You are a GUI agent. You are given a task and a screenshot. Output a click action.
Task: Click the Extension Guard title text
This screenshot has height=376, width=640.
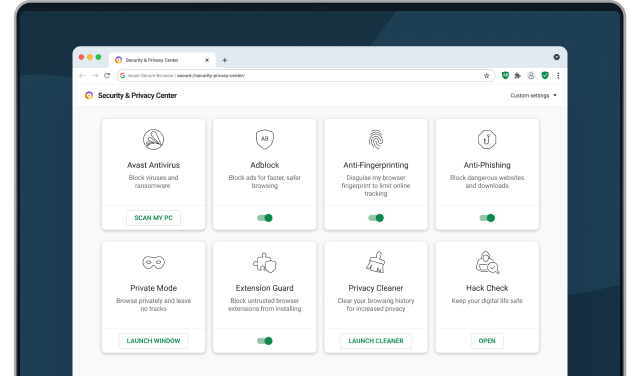(264, 288)
